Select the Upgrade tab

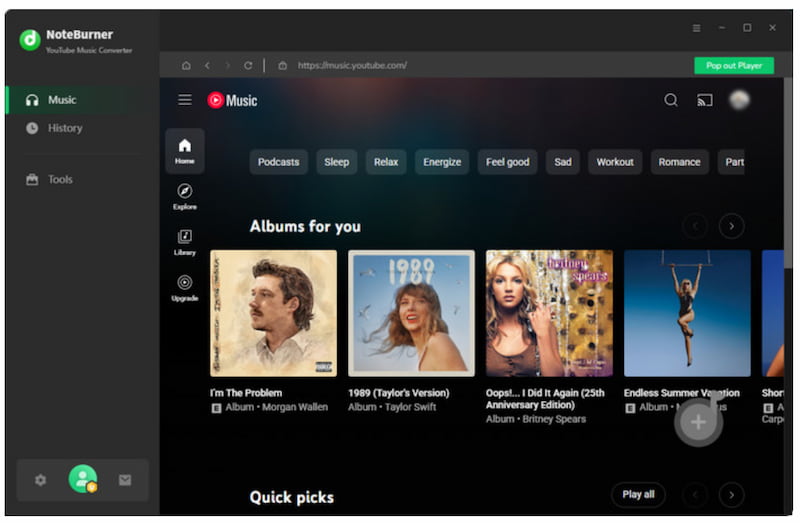pos(185,288)
